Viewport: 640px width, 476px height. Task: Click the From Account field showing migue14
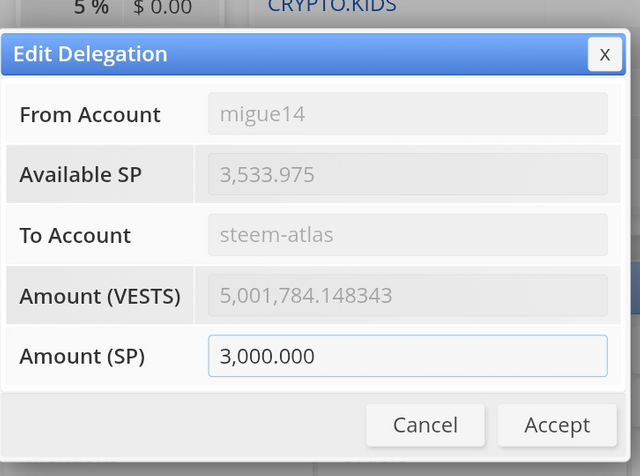tap(408, 113)
